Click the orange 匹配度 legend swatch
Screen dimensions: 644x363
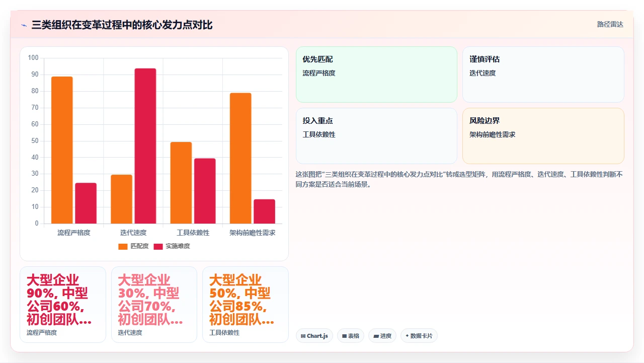pos(123,247)
